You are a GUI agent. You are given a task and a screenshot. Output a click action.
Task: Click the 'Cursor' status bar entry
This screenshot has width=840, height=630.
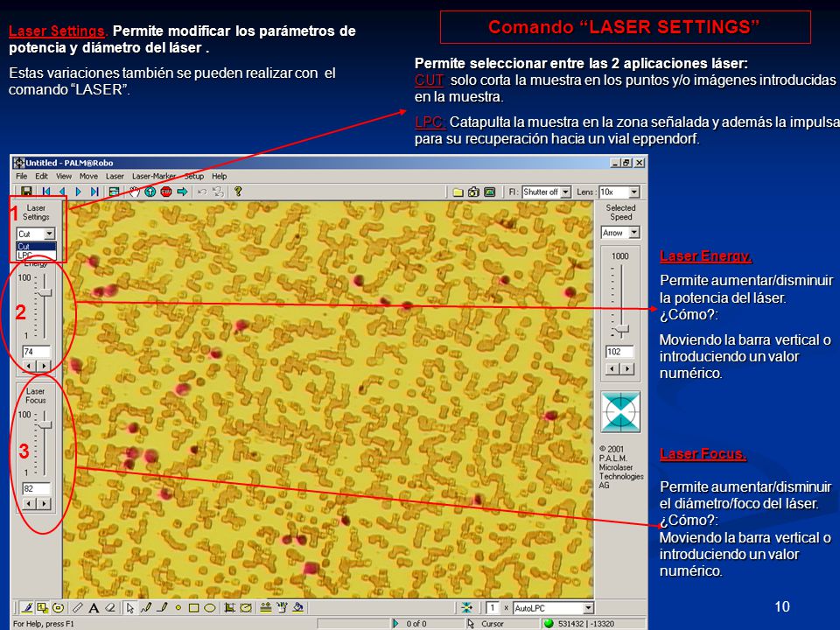click(x=493, y=624)
